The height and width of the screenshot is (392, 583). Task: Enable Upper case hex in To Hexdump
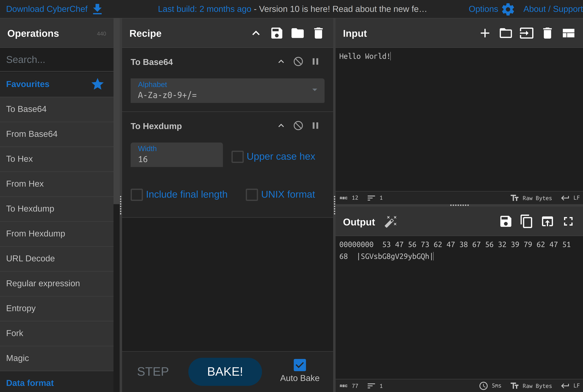pos(237,157)
